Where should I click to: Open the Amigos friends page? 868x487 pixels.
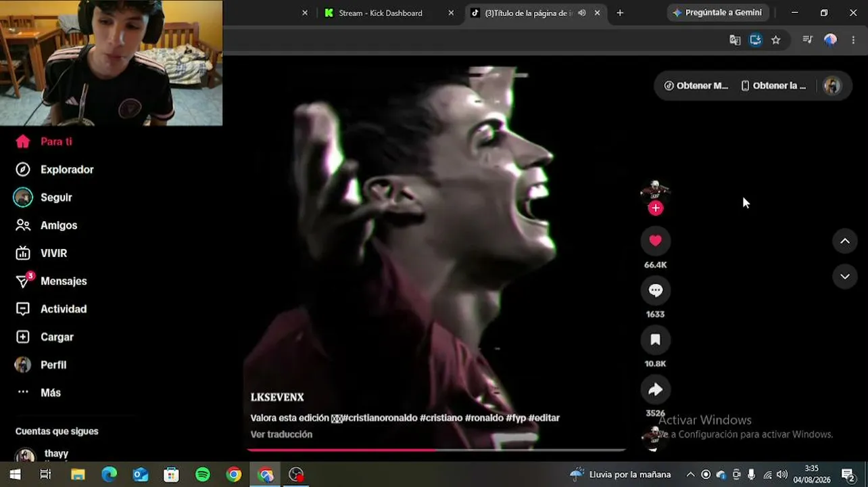point(47,225)
